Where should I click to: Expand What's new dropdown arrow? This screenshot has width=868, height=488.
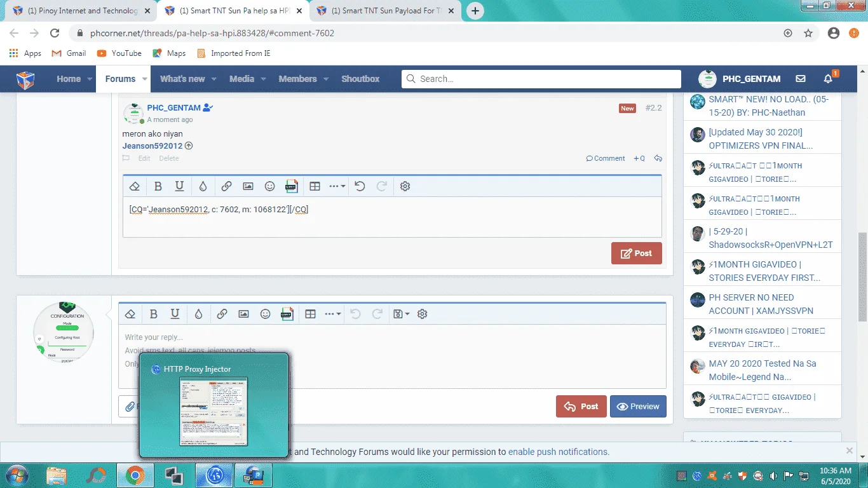pyautogui.click(x=214, y=79)
